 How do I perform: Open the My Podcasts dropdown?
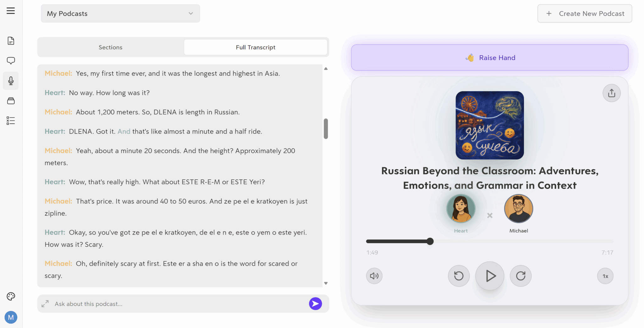pyautogui.click(x=120, y=13)
